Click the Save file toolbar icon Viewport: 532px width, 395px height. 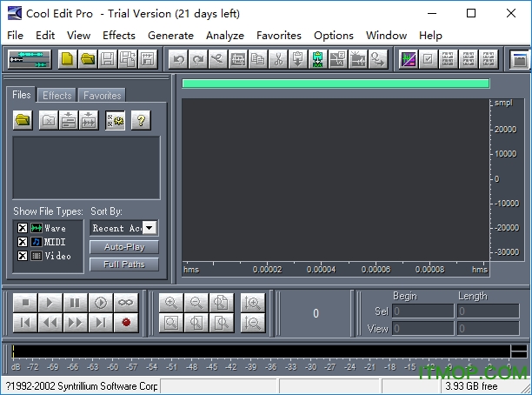[108, 59]
